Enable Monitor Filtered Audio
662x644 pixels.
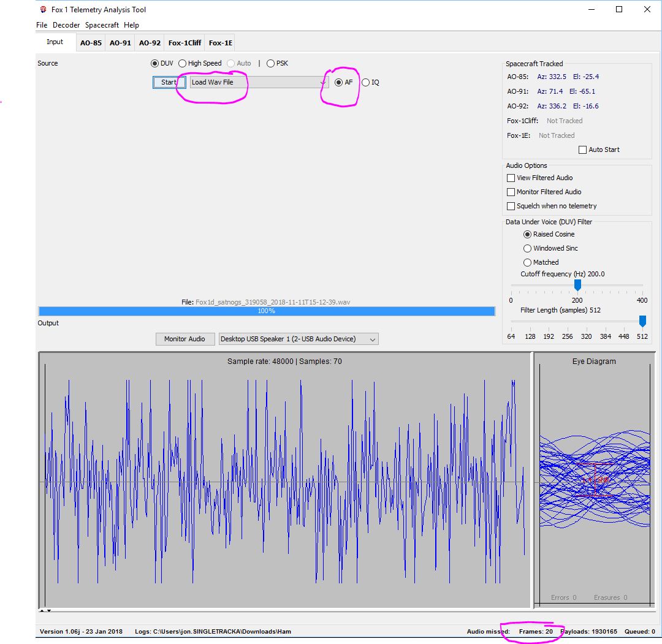[x=511, y=192]
